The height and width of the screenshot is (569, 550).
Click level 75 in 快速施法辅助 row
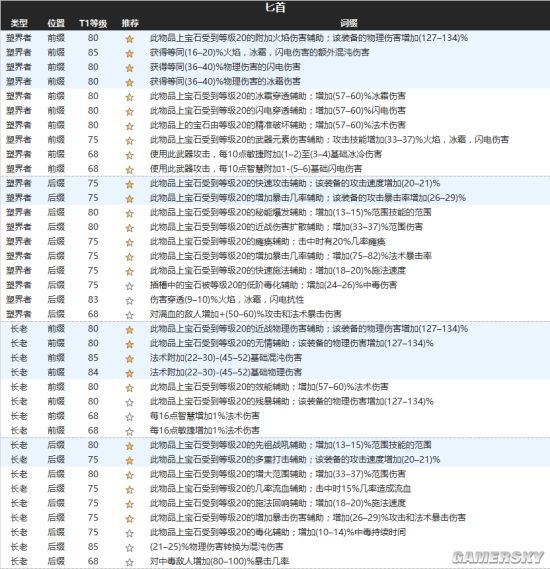(93, 270)
